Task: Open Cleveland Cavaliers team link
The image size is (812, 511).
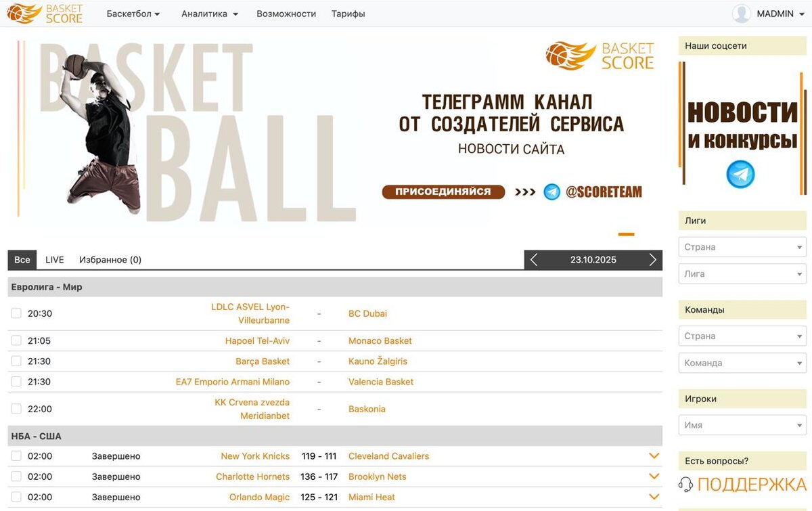Action: [x=388, y=456]
